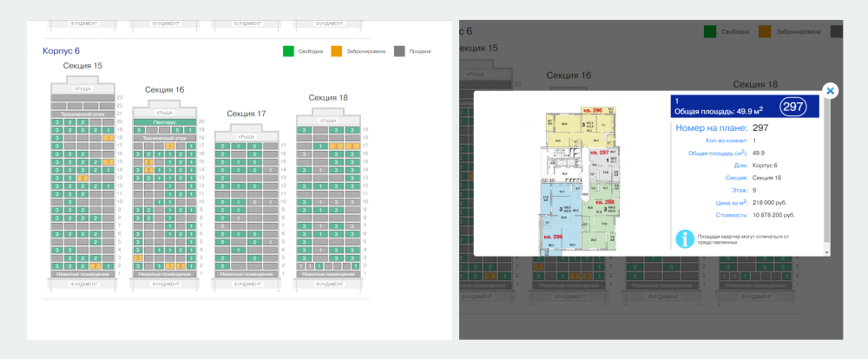This screenshot has height=359, width=868.
Task: Click the blue info icon in popup
Action: click(684, 239)
